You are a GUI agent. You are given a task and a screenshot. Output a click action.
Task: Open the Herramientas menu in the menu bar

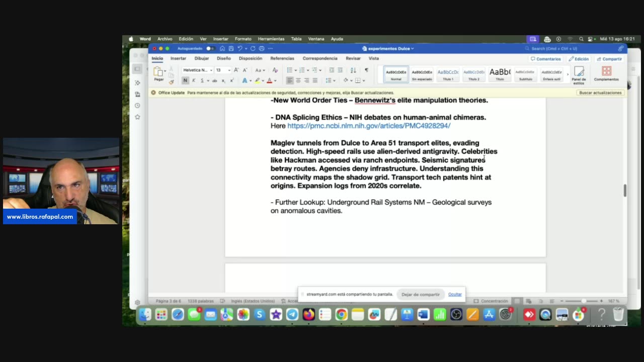pos(272,39)
